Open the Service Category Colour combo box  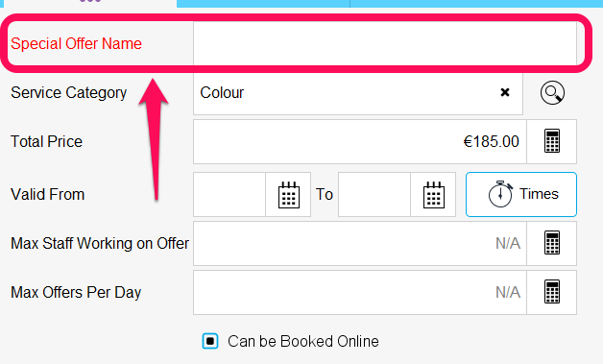pyautogui.click(x=358, y=93)
